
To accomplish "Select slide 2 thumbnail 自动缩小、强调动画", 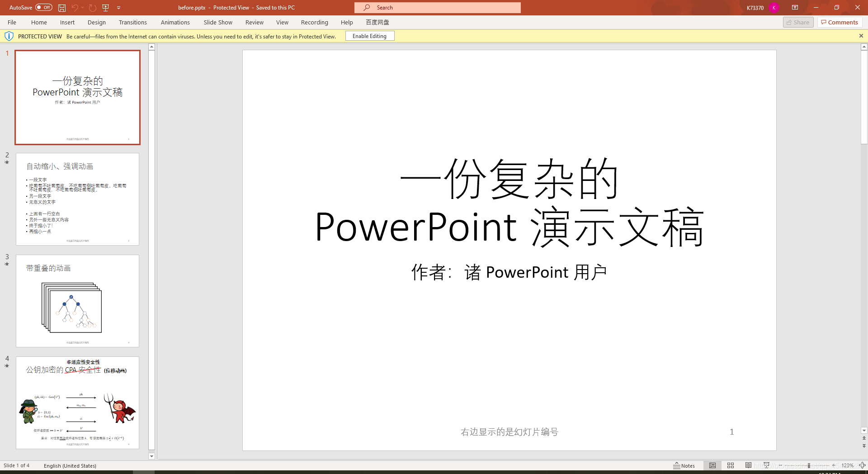I will point(78,199).
